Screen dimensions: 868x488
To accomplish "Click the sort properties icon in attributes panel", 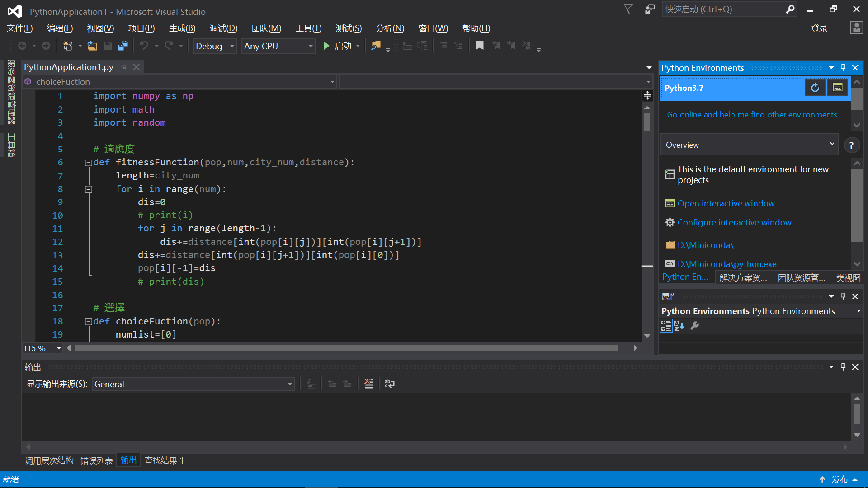I will point(679,325).
